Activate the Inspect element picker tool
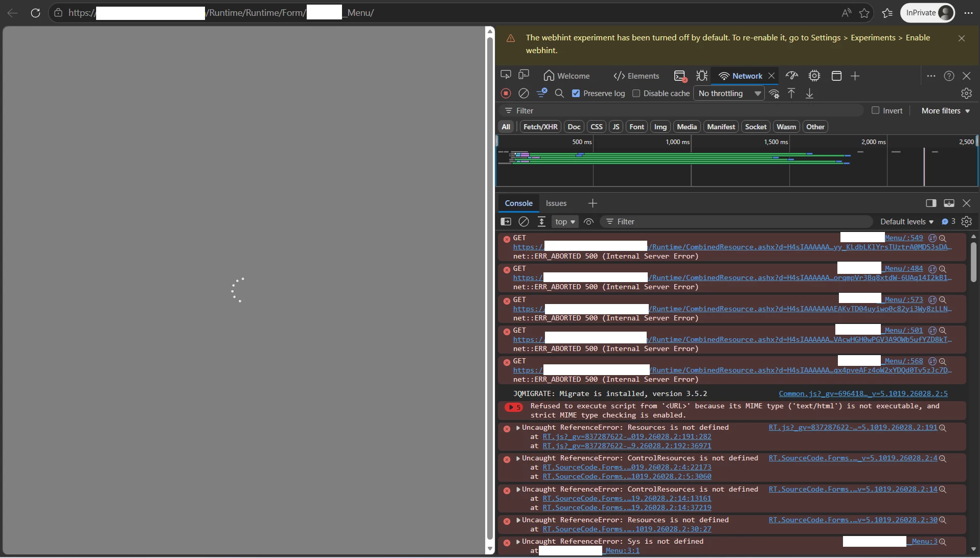 506,75
